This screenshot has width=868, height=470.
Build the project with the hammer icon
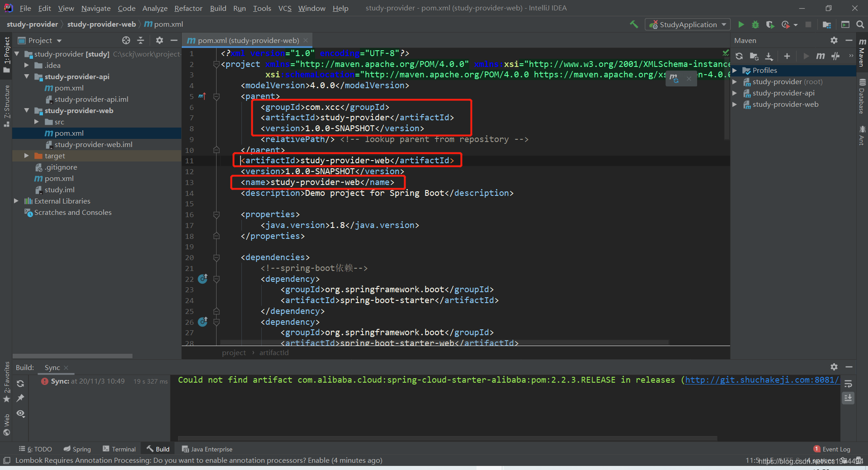click(634, 24)
